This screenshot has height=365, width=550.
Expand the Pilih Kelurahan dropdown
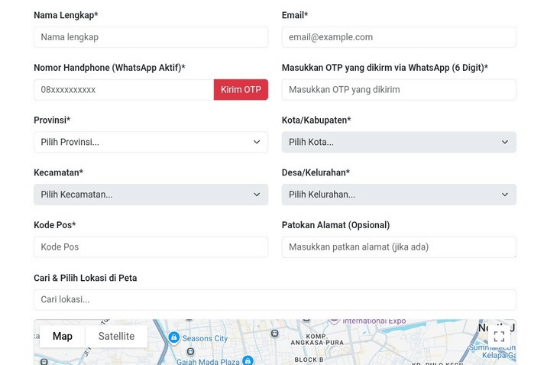pos(399,194)
